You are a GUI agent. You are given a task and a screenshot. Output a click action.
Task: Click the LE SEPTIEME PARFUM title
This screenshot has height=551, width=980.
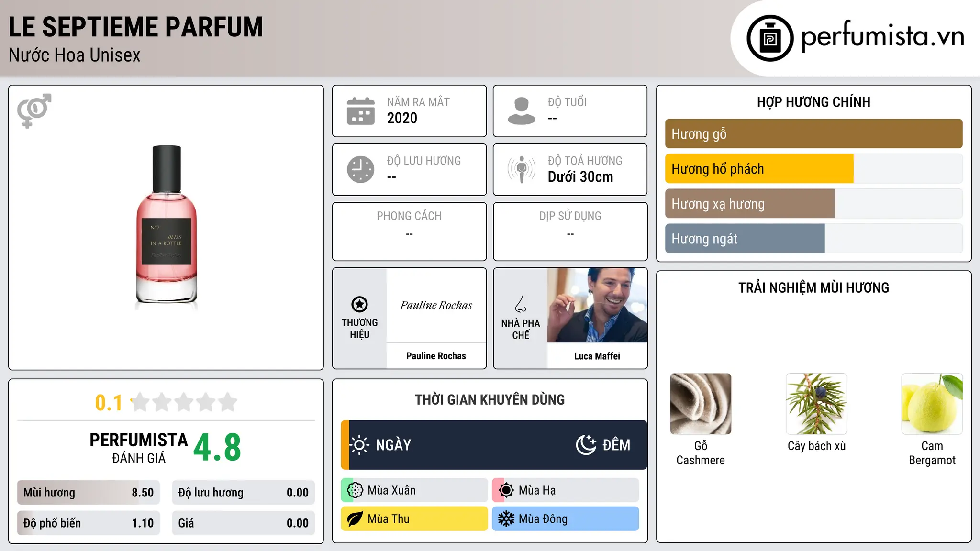[136, 27]
